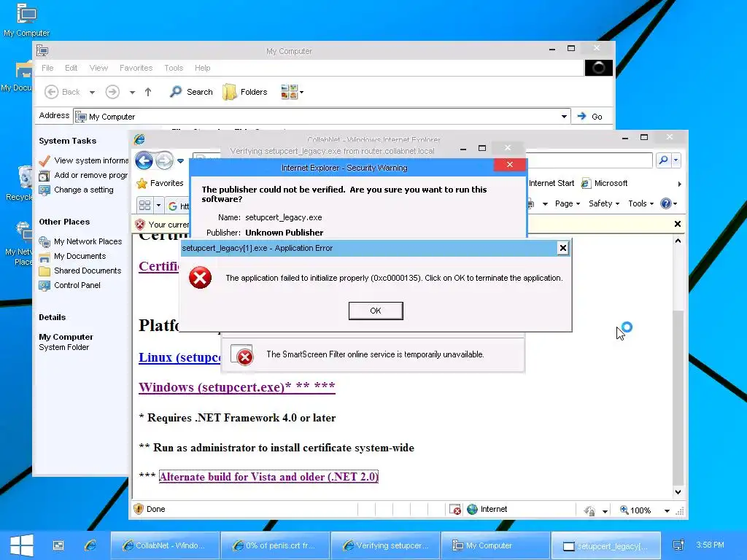The image size is (747, 560).
Task: Open the Microsoft favorites bar link
Action: click(x=604, y=183)
